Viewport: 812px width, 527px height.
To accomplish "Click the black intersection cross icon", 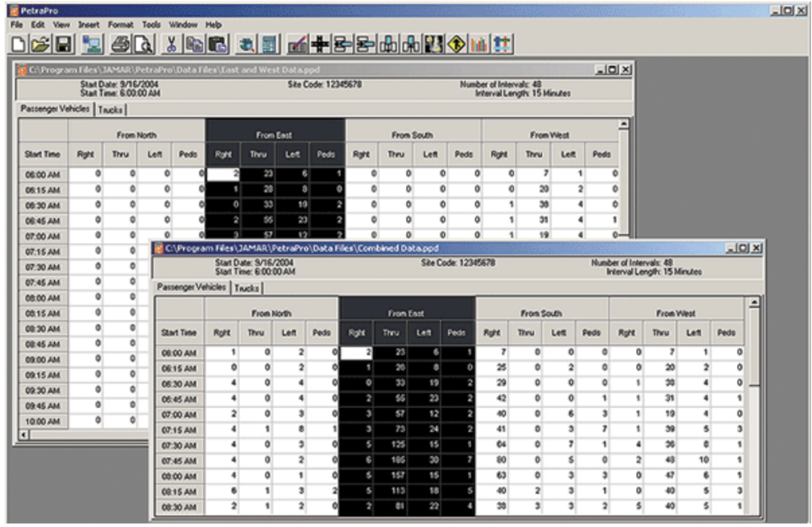I will click(320, 44).
